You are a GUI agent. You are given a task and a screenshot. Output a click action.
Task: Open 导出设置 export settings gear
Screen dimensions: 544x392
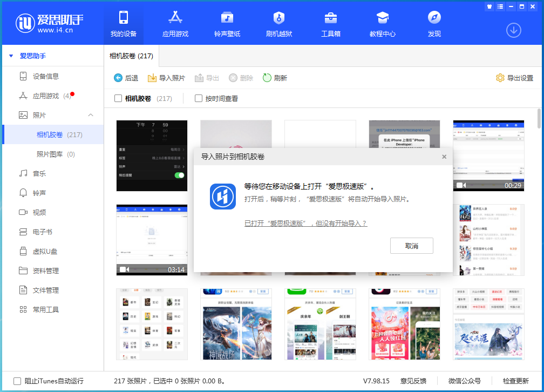(x=511, y=78)
